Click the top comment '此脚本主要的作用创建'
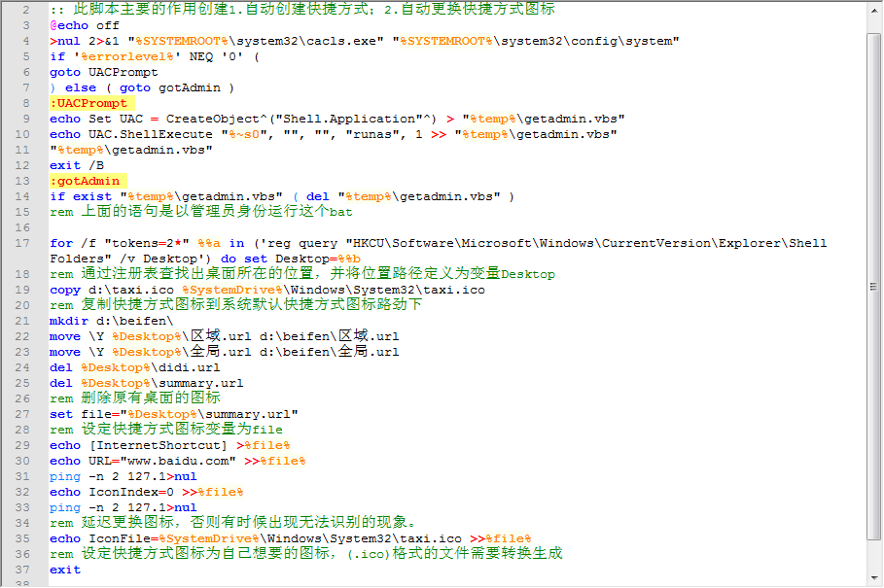This screenshot has width=884, height=588. pos(151,10)
